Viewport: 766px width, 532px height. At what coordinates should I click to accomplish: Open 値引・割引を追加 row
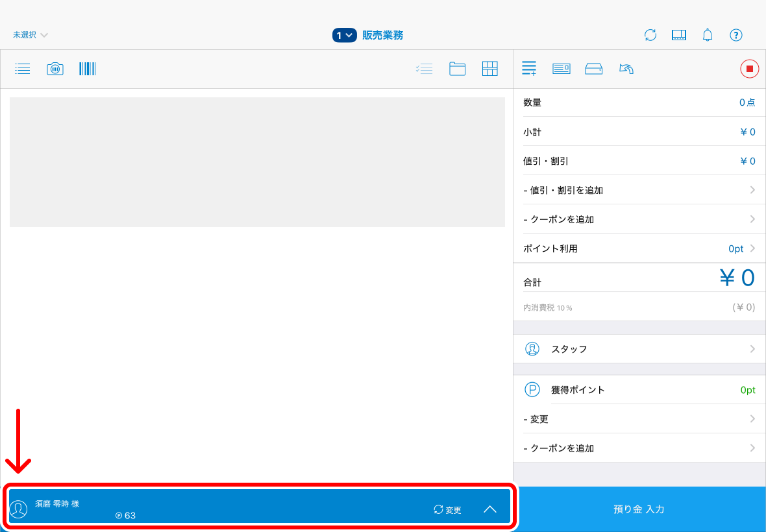(x=639, y=190)
